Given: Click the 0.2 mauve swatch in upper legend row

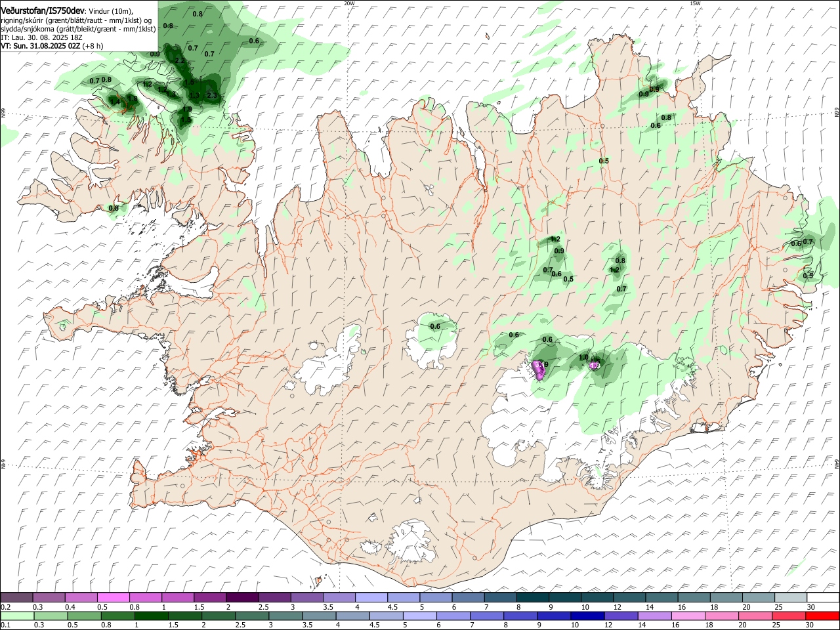Looking at the screenshot, I should 17,598.
